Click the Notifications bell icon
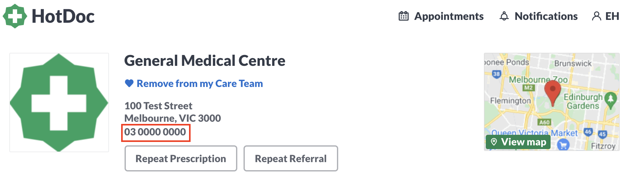Screen dimensions: 644x182 point(504,16)
